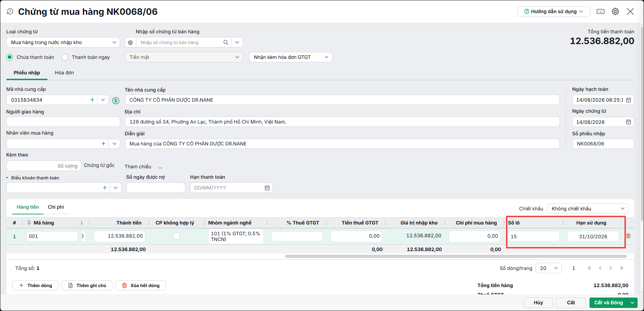Click Chi phí mua hàng cell row 1

[x=475, y=236]
